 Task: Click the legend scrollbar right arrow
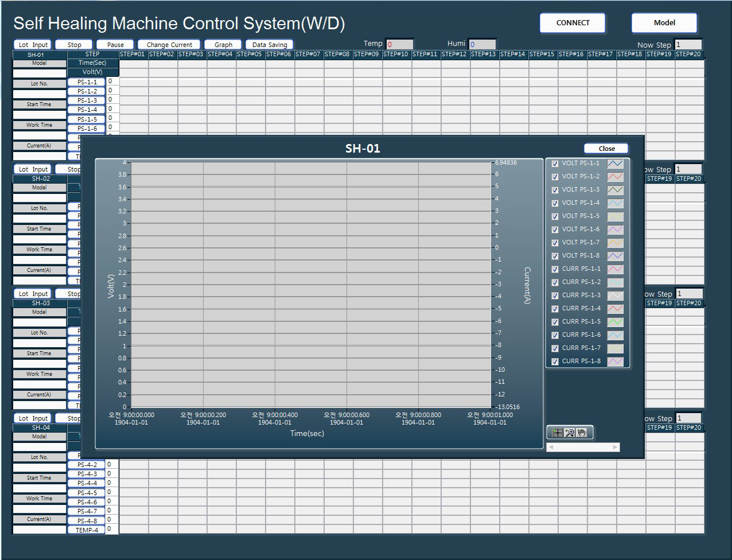[x=616, y=447]
